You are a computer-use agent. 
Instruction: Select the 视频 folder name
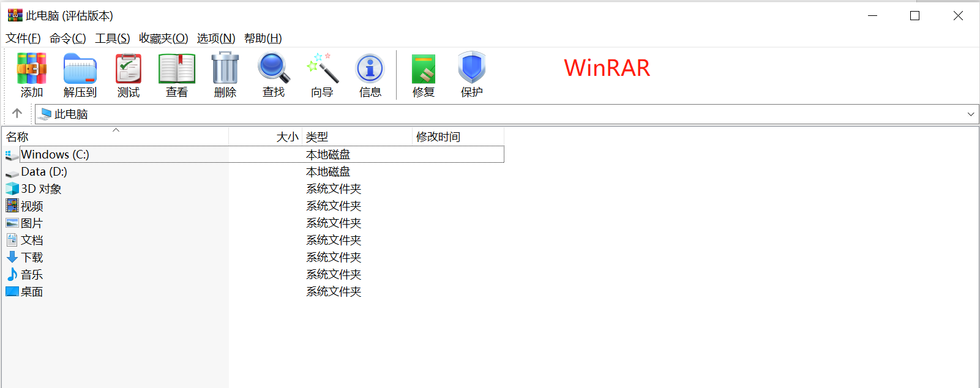click(32, 206)
